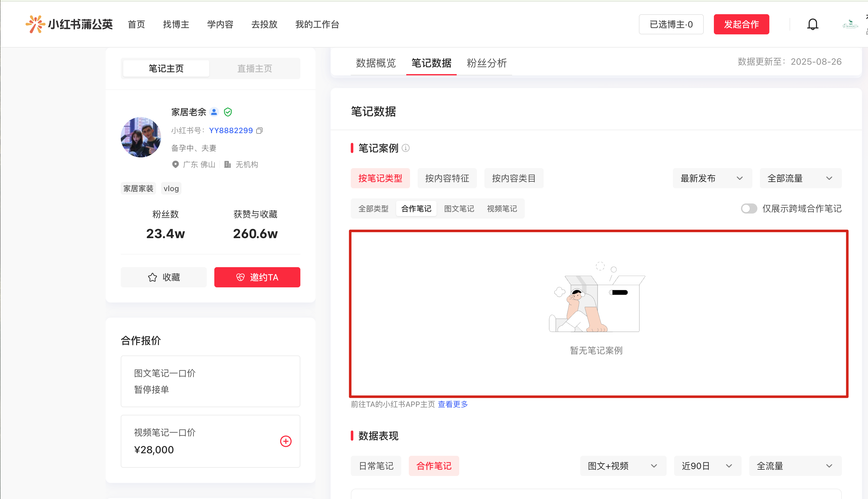Click the blogger's profile photo
This screenshot has width=868, height=499.
tap(141, 137)
